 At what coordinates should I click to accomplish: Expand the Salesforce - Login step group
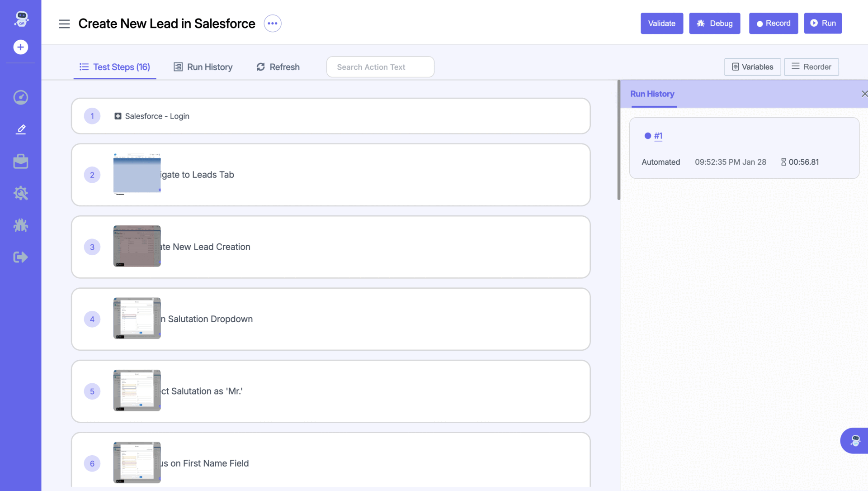118,116
